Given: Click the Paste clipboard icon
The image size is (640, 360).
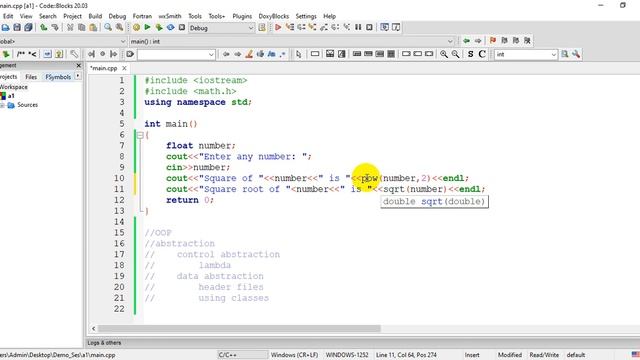Looking at the screenshot, I should click(x=93, y=27).
